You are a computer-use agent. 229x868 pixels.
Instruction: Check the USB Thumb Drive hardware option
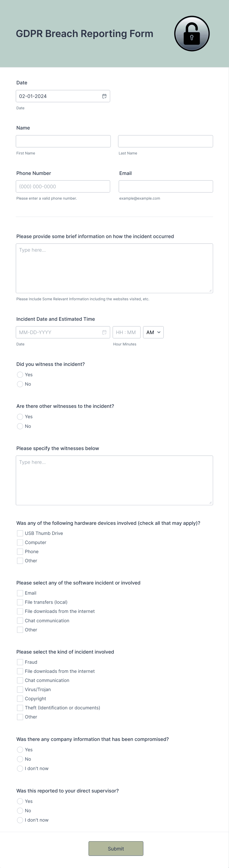tap(20, 533)
